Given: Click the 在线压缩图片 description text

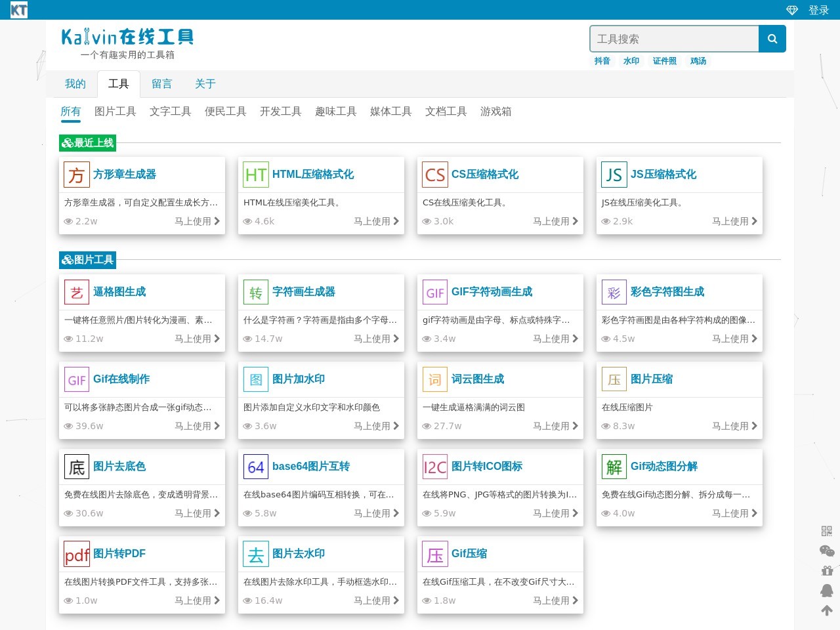Looking at the screenshot, I should coord(627,408).
